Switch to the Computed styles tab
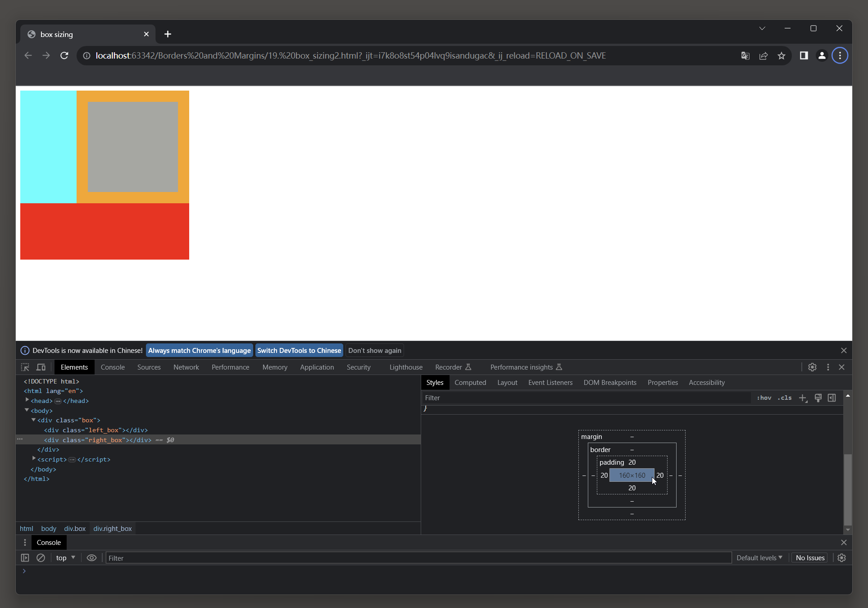 [470, 382]
